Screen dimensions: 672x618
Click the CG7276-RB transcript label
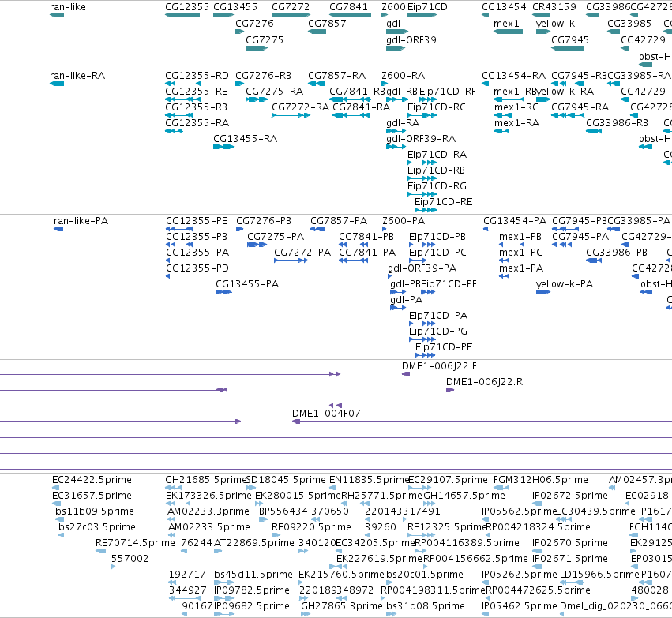[x=263, y=76]
